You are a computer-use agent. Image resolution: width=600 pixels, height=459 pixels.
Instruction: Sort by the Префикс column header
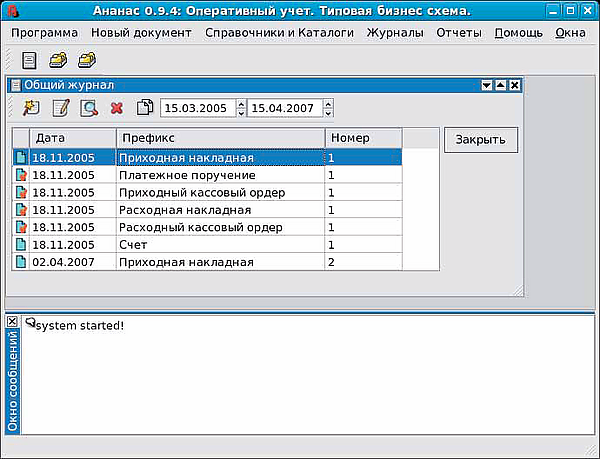(x=221, y=138)
